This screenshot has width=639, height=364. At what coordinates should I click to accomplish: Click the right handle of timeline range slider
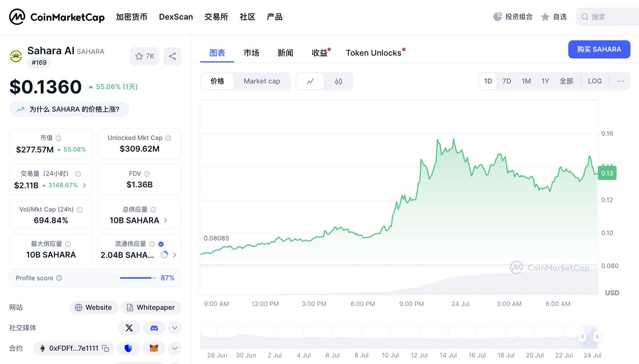point(597,337)
